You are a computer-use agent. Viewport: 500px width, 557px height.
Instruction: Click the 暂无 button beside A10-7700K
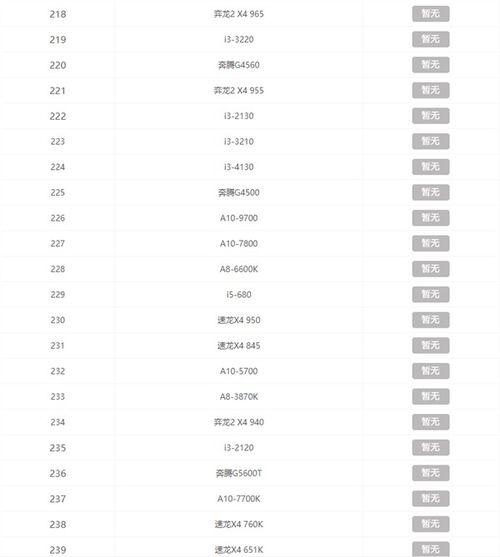430,498
